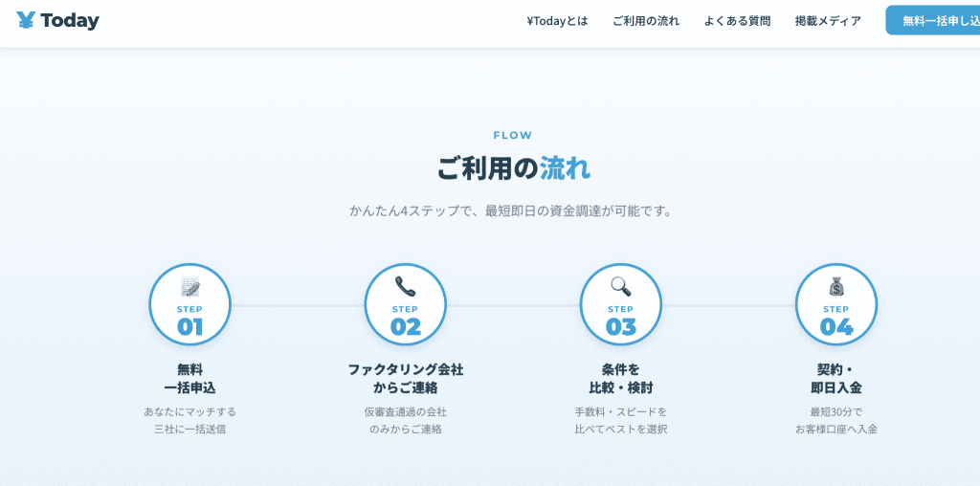Open the ¥Todayとは nav item
Image resolution: width=980 pixels, height=486 pixels.
[x=558, y=21]
